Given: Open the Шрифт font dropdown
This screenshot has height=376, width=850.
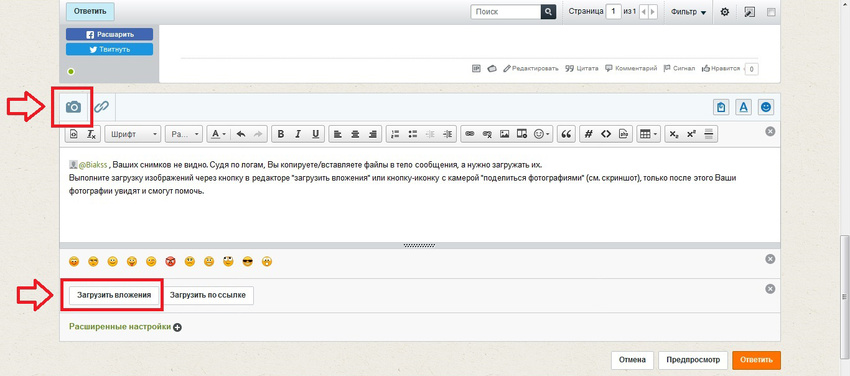Looking at the screenshot, I should tap(133, 134).
